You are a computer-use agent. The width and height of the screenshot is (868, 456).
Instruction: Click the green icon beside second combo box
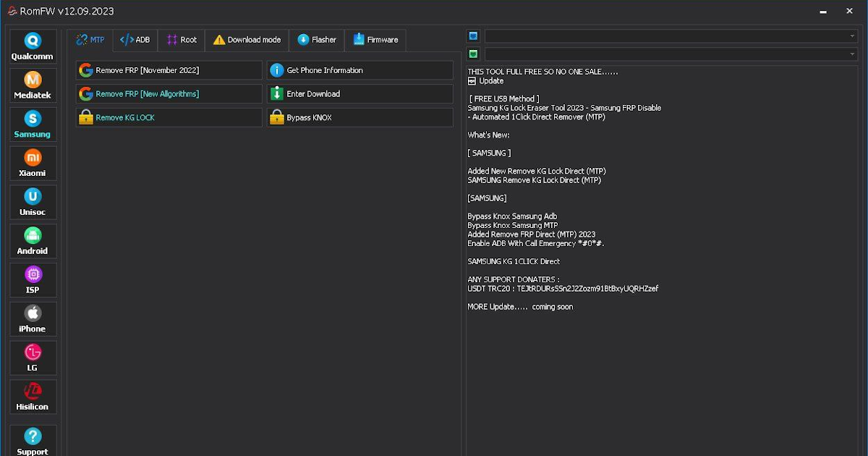pos(473,54)
